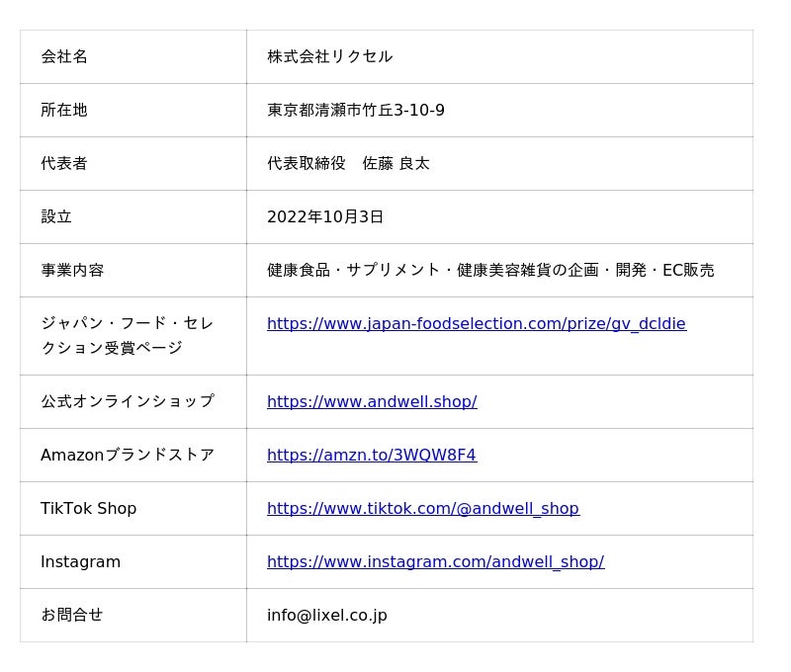Click the Instagram row label
The height and width of the screenshot is (672, 791).
click(81, 561)
